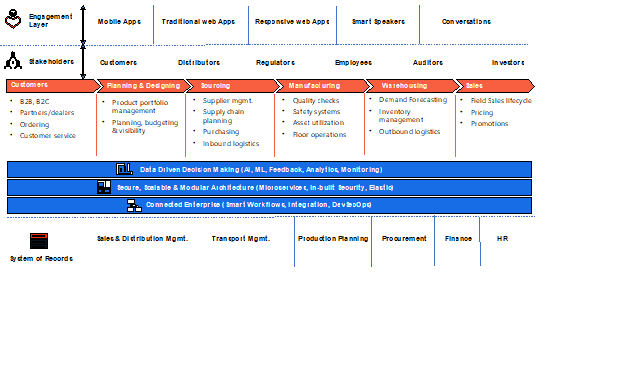
Task: Click the Field Sales lifecycle bullet
Action: coord(501,101)
